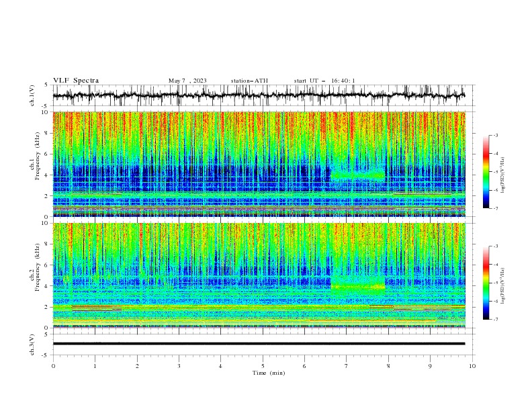Click the ch.1 waveform trace panel
The height and width of the screenshot is (411, 532).
[264, 95]
